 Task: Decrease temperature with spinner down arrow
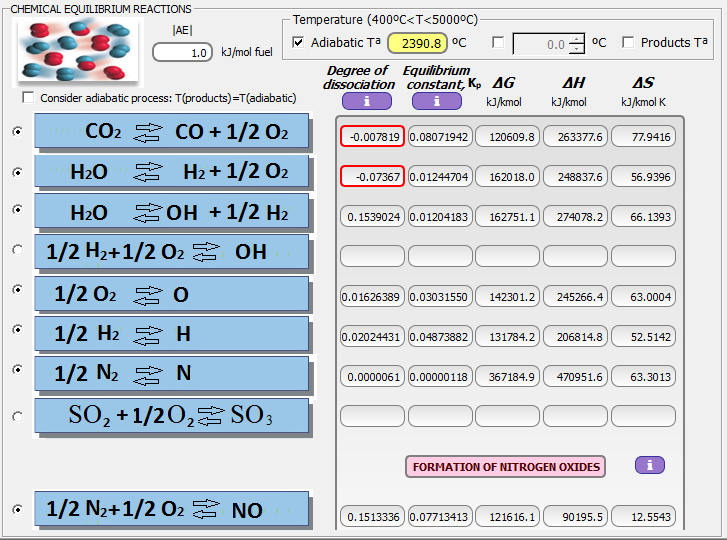coord(577,48)
